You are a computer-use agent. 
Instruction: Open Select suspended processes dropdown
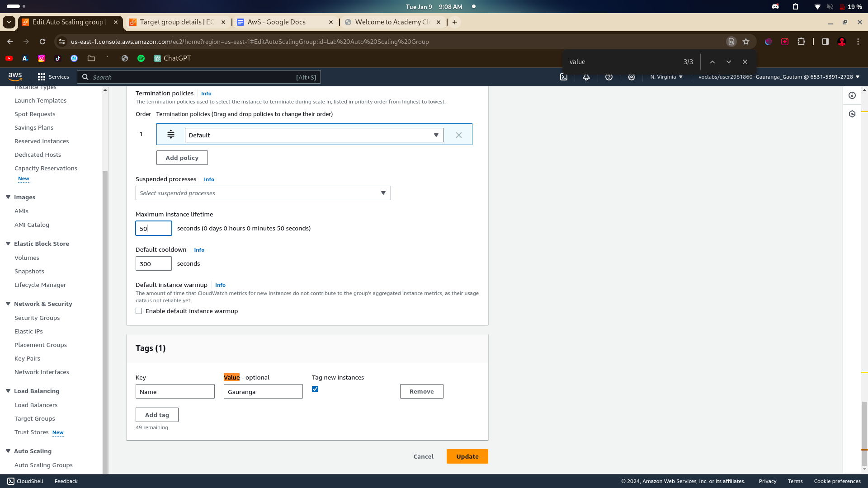[263, 193]
